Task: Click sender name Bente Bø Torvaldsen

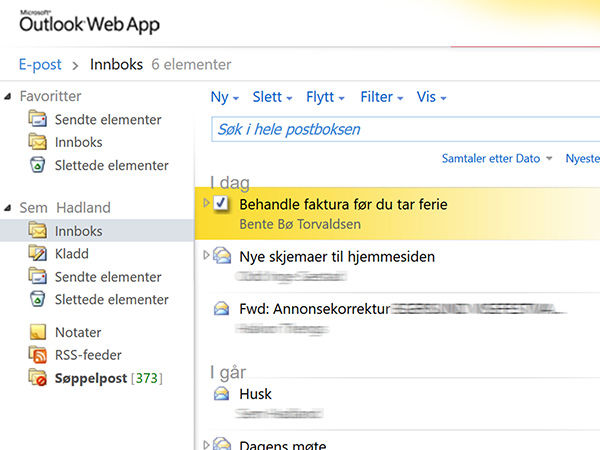Action: pyautogui.click(x=300, y=224)
